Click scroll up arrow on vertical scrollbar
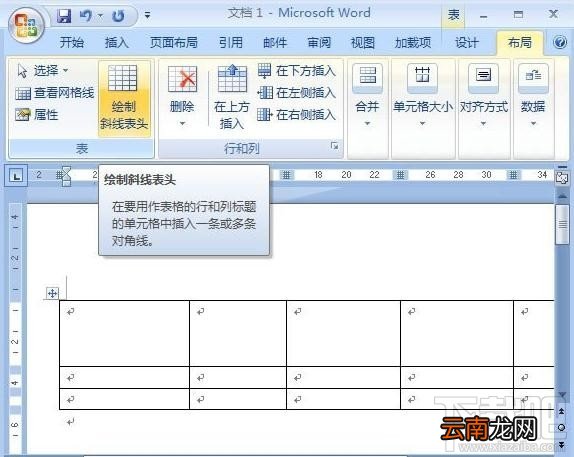This screenshot has height=457, width=574. pos(562,196)
